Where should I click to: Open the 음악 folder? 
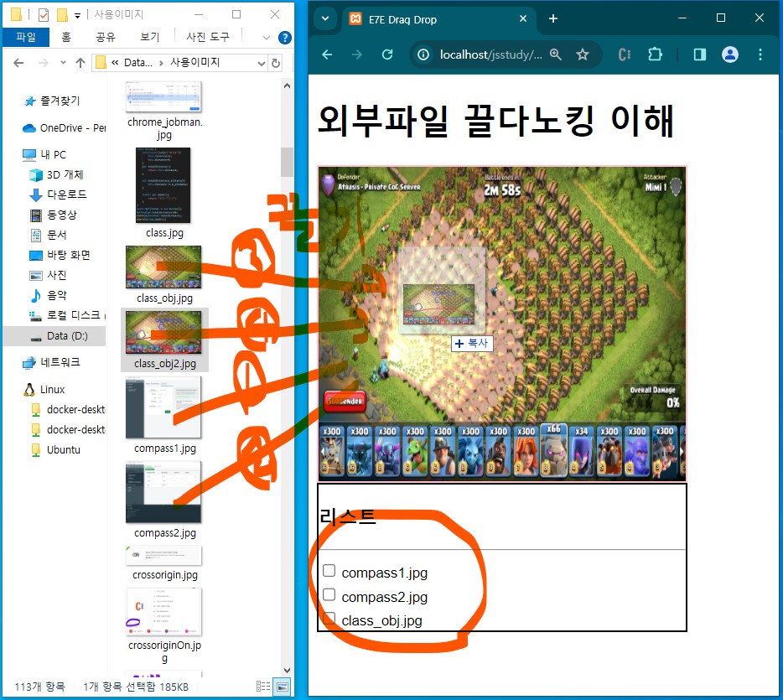pos(49,296)
